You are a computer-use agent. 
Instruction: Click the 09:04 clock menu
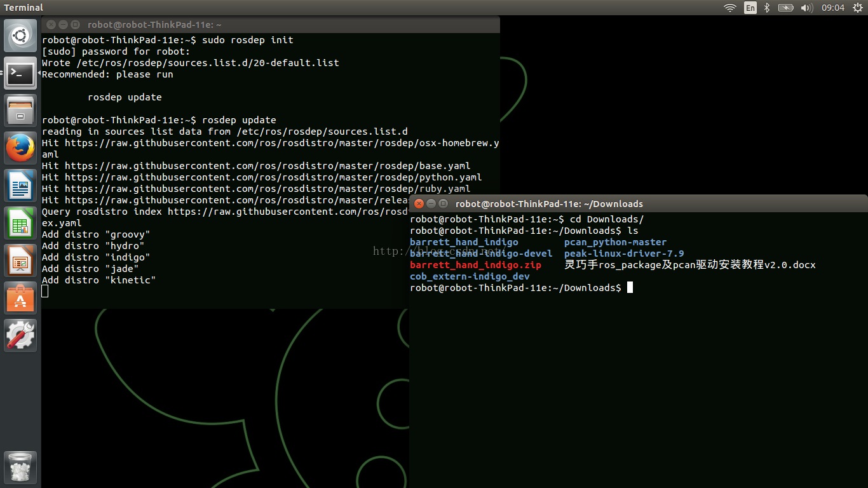pyautogui.click(x=833, y=8)
